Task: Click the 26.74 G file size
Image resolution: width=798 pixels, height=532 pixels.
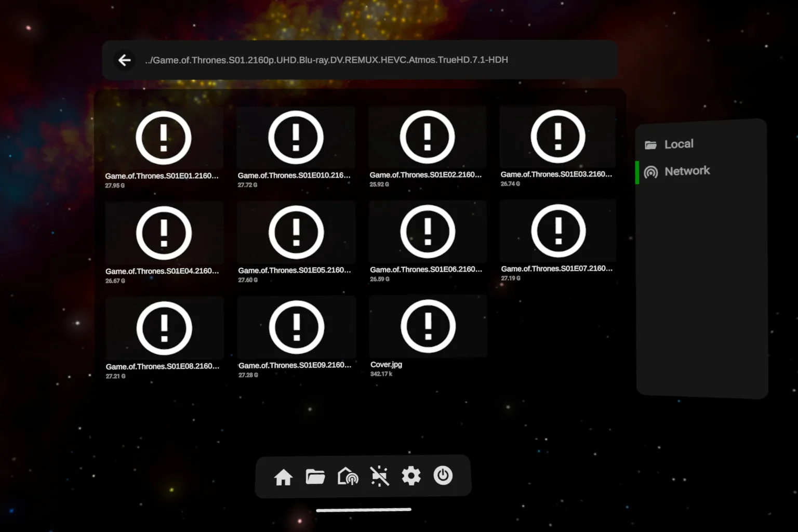Action: point(510,184)
